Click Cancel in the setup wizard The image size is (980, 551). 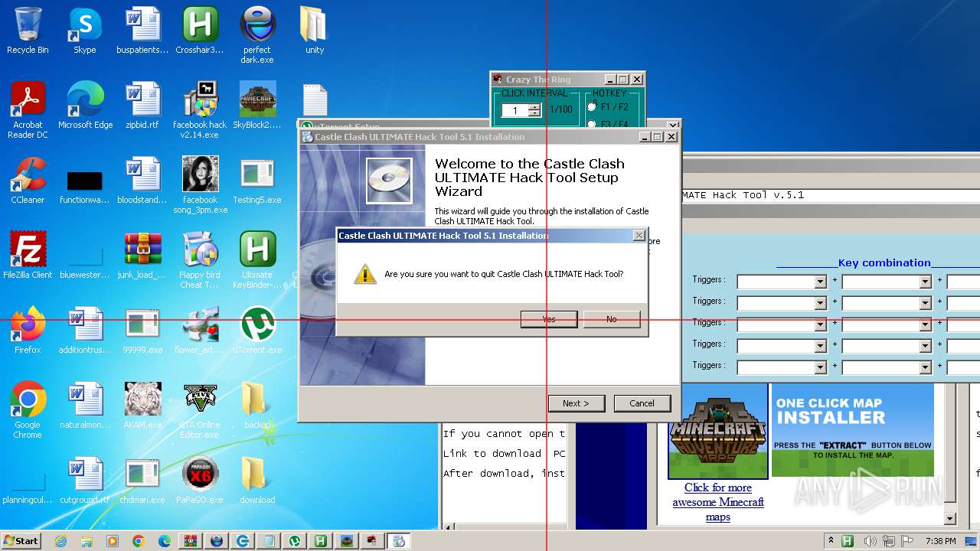(642, 403)
